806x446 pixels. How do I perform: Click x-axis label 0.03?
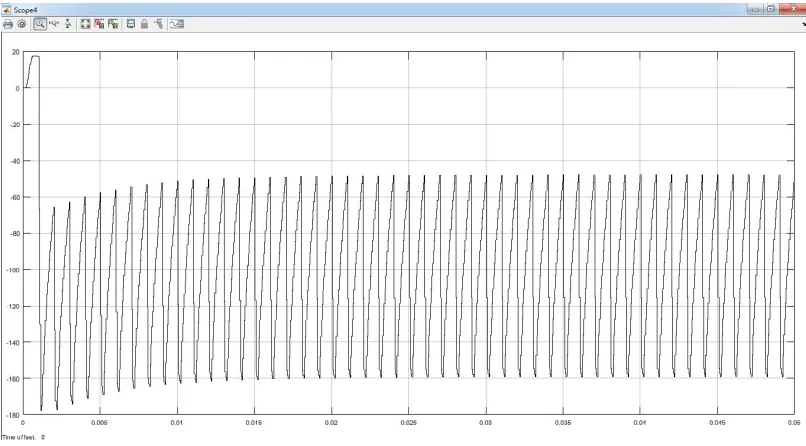click(x=486, y=423)
